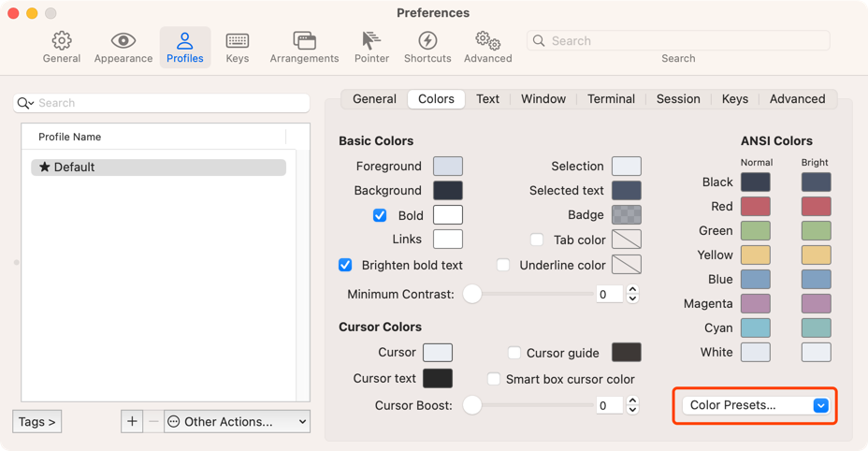Screen dimensions: 868x451
Task: Click the Cursor Boost value field
Action: [x=610, y=405]
